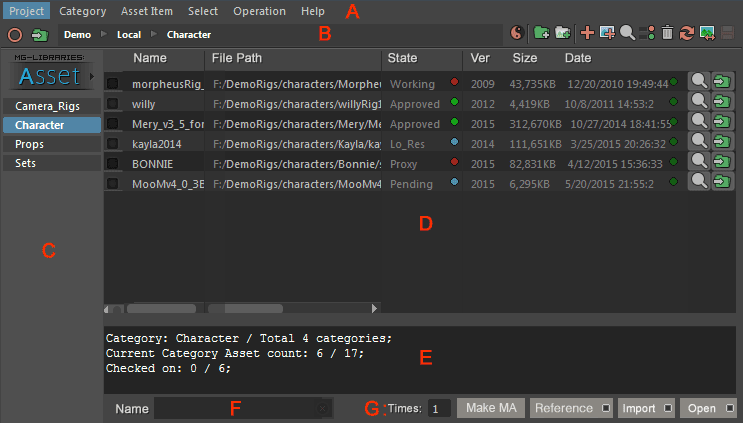The width and height of the screenshot is (743, 423).
Task: Go to the Demo breadcrumb
Action: pyautogui.click(x=77, y=35)
